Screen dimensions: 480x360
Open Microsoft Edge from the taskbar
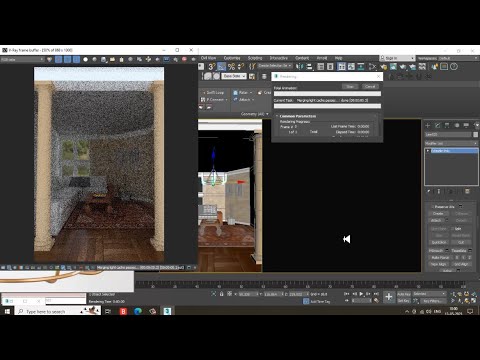[138, 311]
